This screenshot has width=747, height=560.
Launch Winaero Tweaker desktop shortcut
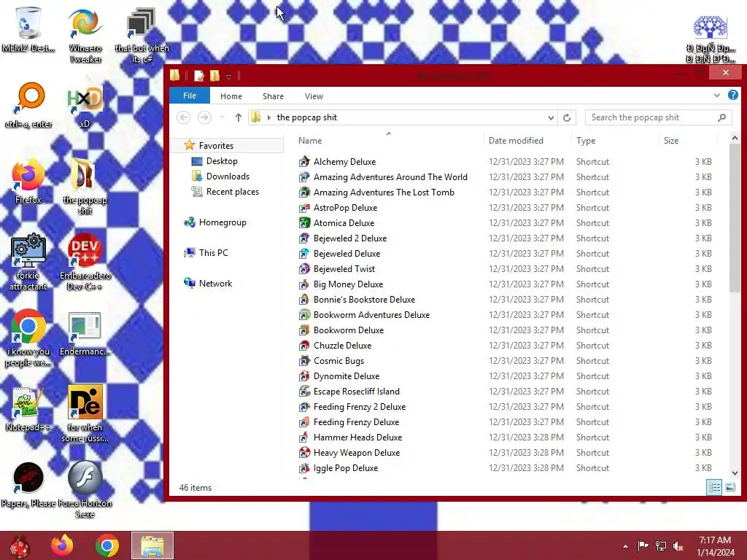(85, 34)
